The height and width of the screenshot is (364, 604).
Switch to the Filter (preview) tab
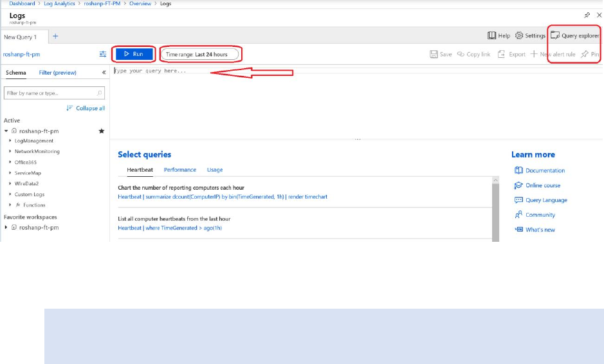(x=57, y=73)
